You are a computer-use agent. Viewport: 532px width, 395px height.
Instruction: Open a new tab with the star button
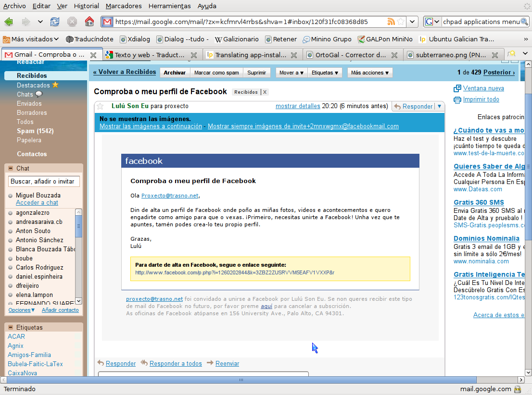tap(511, 53)
